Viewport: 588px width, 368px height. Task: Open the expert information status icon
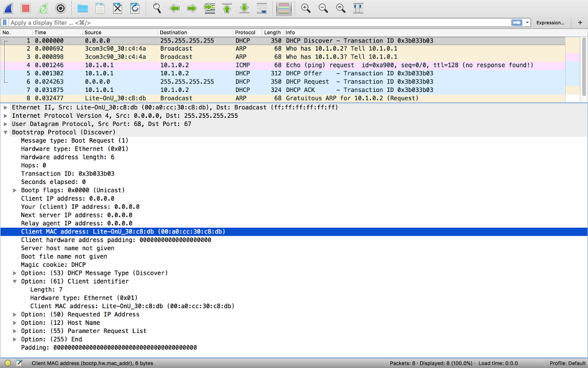(x=7, y=363)
